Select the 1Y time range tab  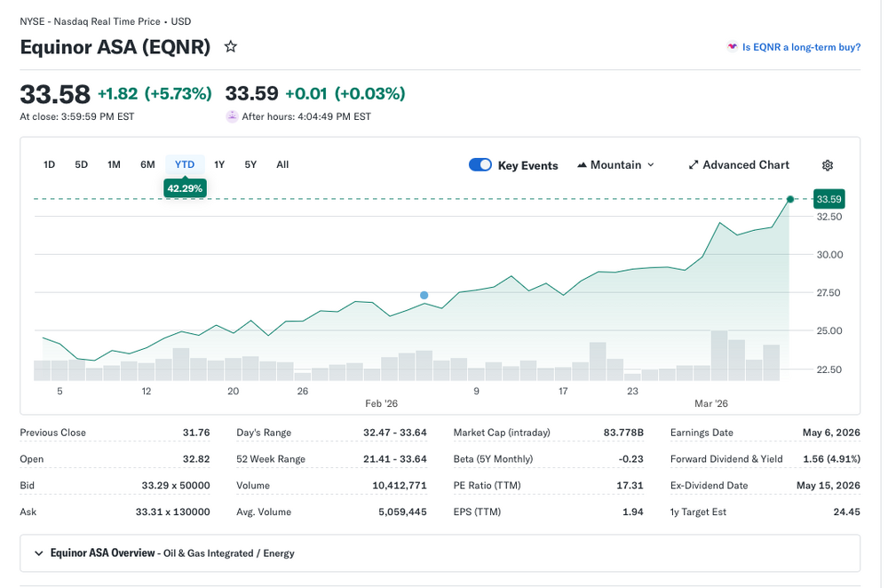pyautogui.click(x=219, y=165)
